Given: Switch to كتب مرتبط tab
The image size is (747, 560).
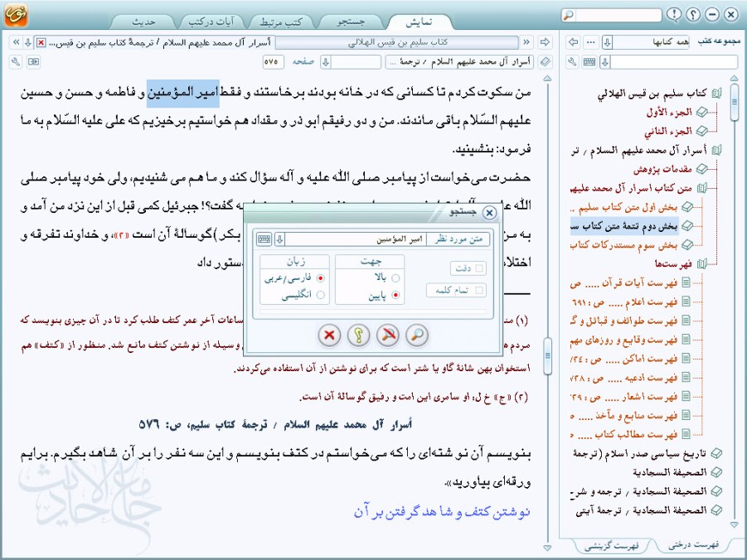Looking at the screenshot, I should click(x=281, y=22).
